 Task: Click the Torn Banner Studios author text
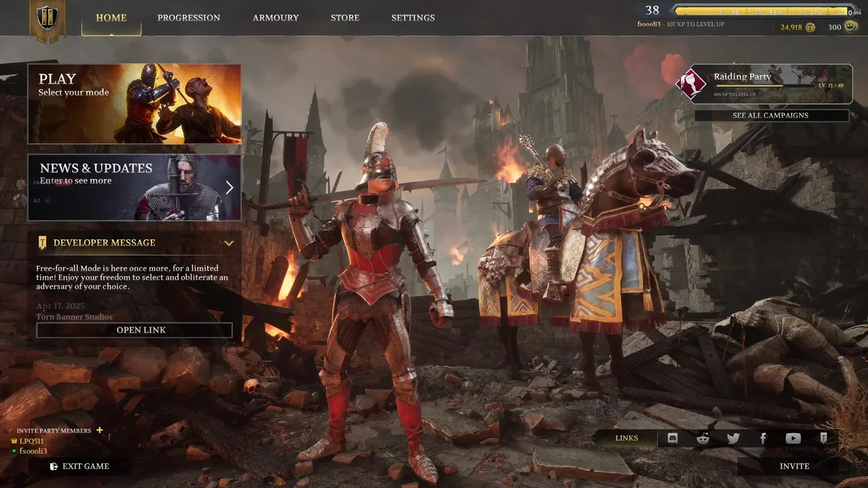[x=75, y=317]
